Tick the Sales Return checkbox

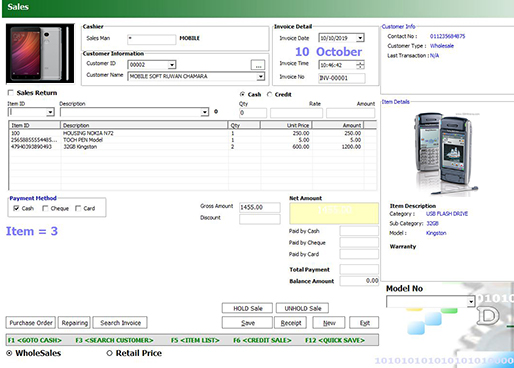click(11, 93)
